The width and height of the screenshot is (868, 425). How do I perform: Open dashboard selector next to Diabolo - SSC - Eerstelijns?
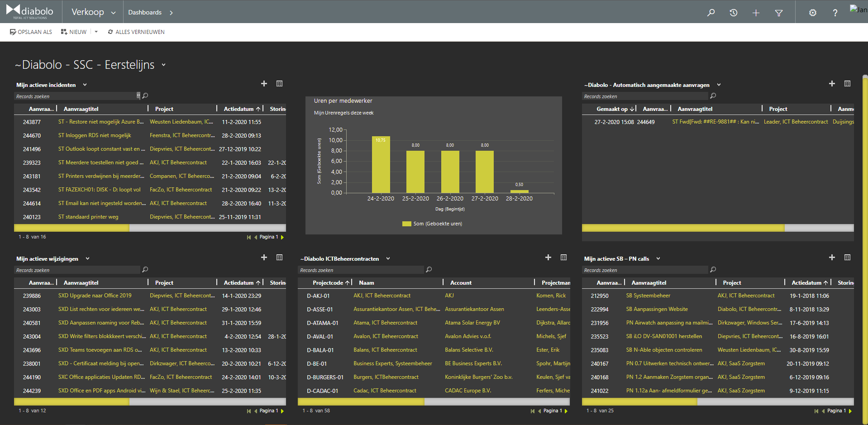(163, 65)
